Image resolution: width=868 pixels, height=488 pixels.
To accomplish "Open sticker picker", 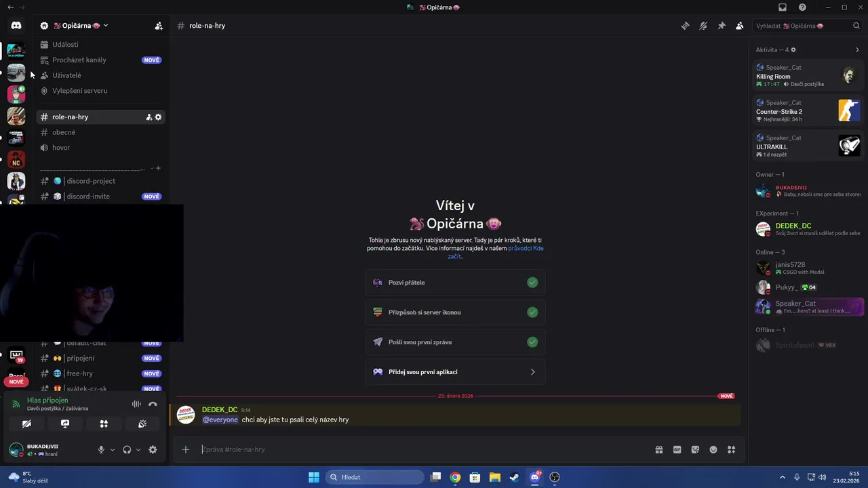I will pyautogui.click(x=695, y=449).
